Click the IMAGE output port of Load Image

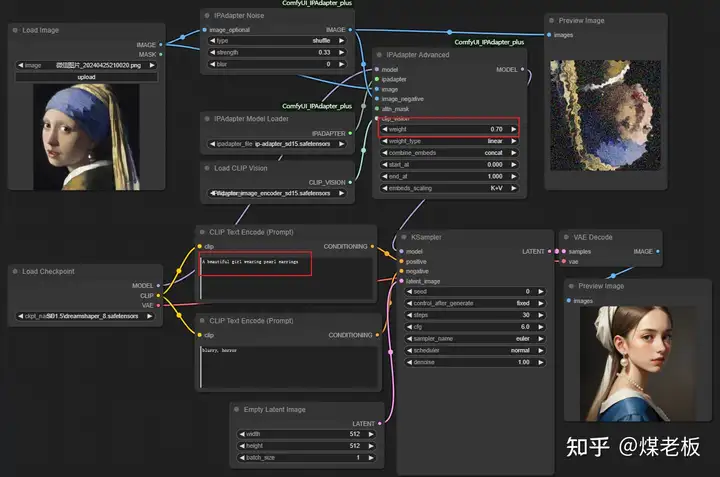click(x=161, y=45)
